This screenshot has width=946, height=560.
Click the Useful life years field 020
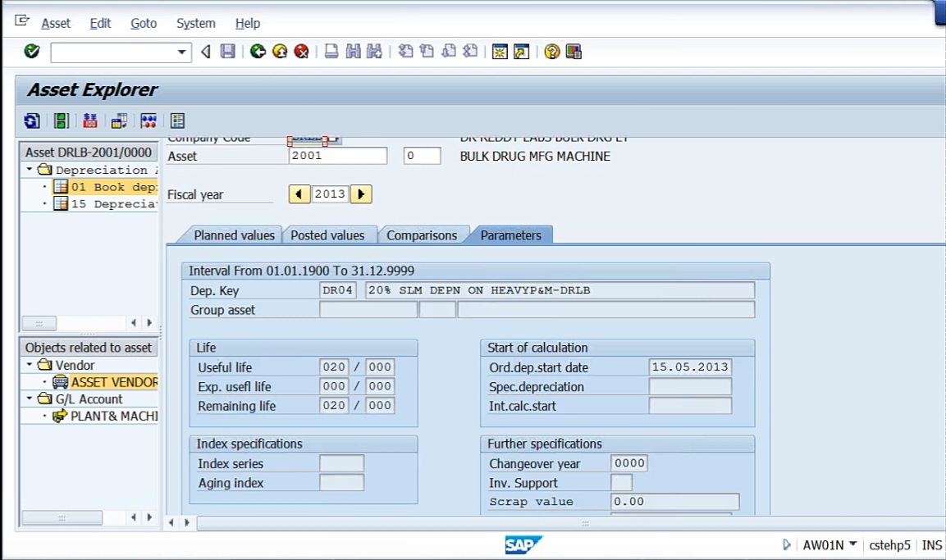[x=334, y=367]
